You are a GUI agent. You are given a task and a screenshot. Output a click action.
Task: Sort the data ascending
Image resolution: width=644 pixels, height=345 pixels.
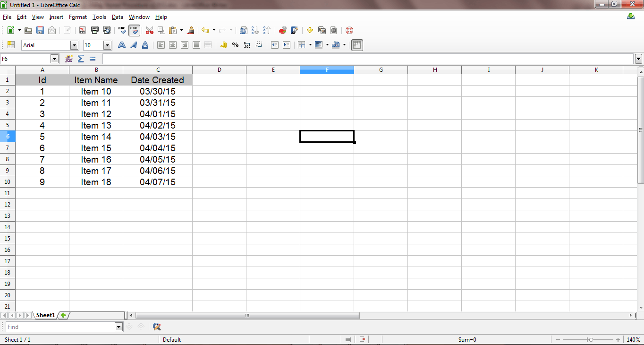coord(255,30)
